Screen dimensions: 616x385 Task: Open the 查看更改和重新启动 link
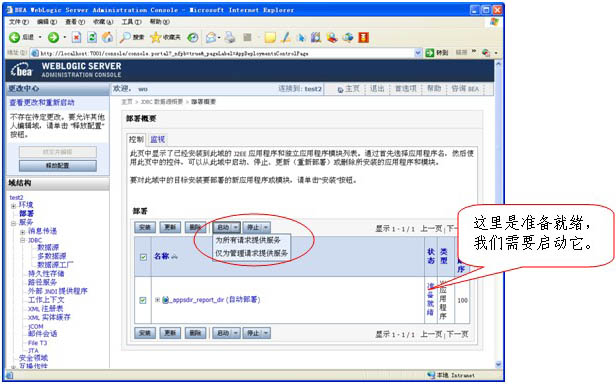pyautogui.click(x=42, y=103)
